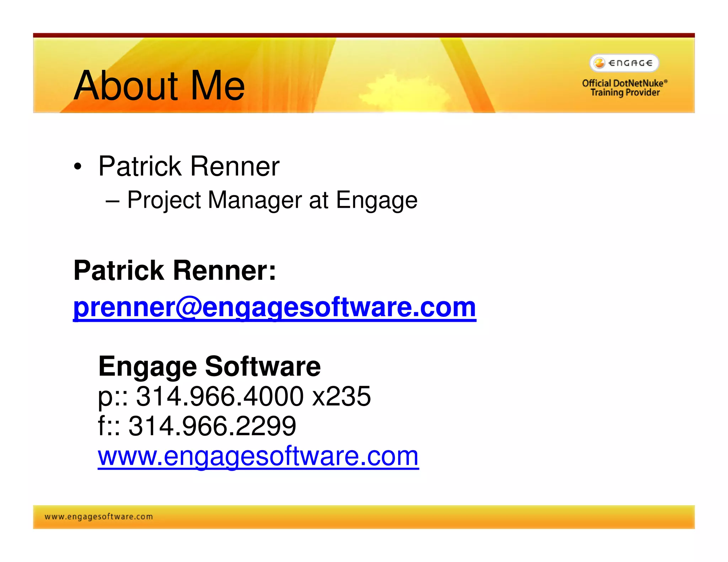The width and height of the screenshot is (728, 562).
Task: Click Official DotNetNuke Training Provider text
Action: coord(625,88)
